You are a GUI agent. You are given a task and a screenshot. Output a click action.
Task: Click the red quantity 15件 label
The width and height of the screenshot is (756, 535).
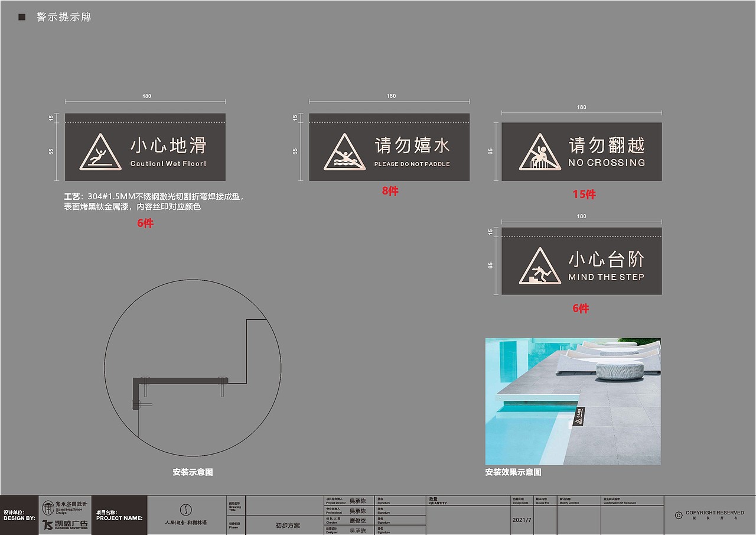(584, 194)
